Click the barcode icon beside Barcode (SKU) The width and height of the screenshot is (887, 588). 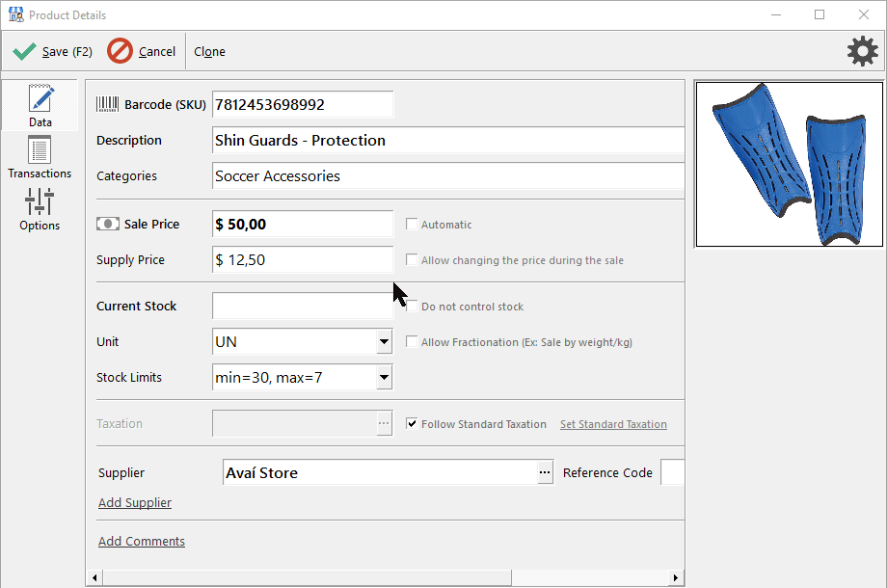coord(107,104)
